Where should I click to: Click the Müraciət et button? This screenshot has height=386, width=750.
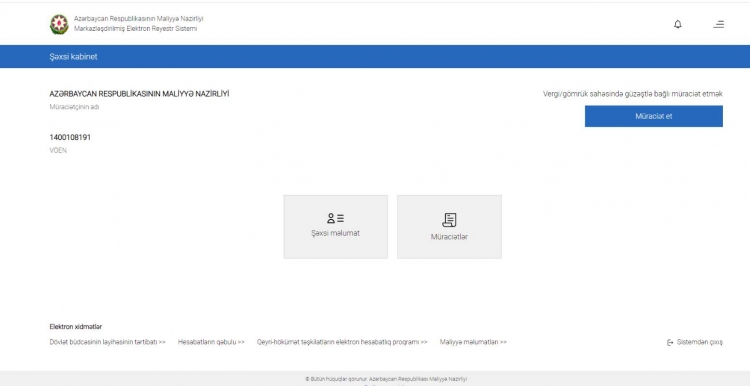click(653, 116)
